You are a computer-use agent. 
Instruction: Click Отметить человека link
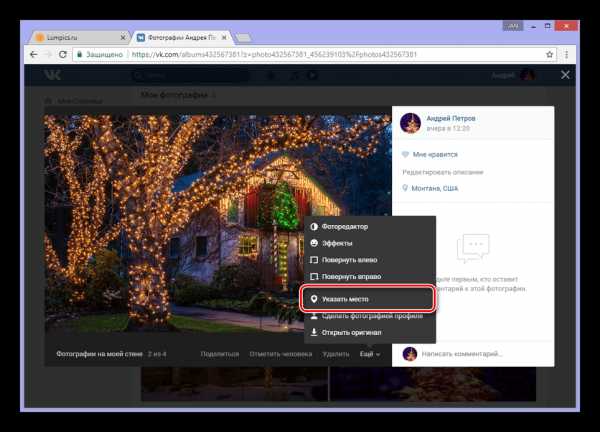pos(280,354)
